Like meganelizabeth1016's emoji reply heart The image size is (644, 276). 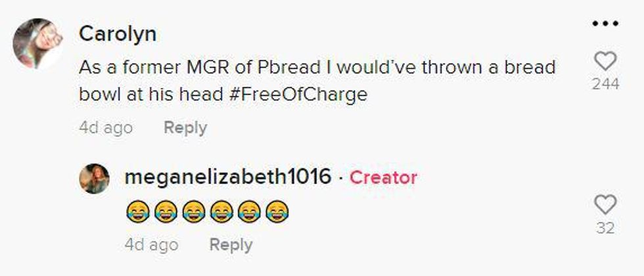tap(605, 204)
